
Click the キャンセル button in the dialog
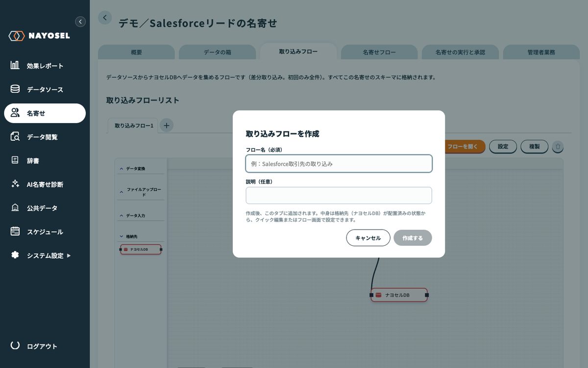pos(368,238)
